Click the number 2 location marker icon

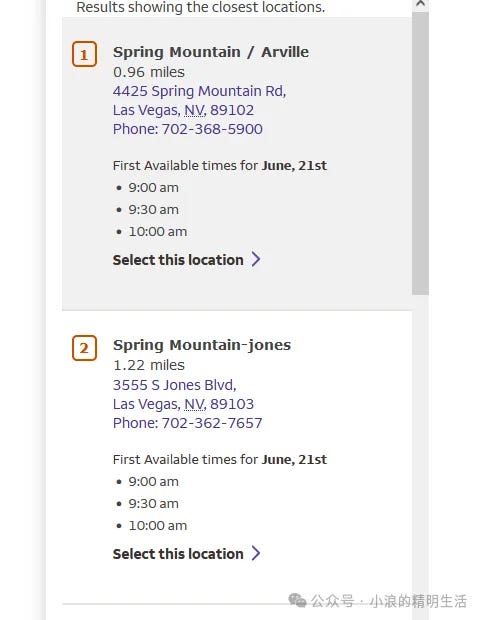point(84,348)
